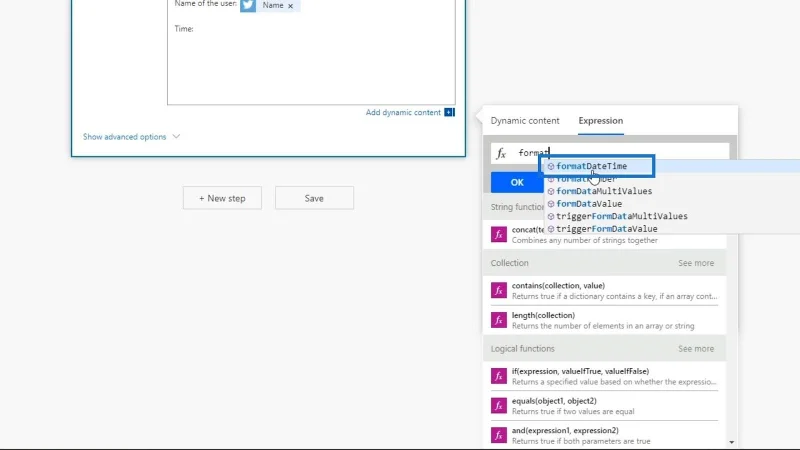The image size is (800, 450).
Task: Click the fx icon beside contains function
Action: 498,290
